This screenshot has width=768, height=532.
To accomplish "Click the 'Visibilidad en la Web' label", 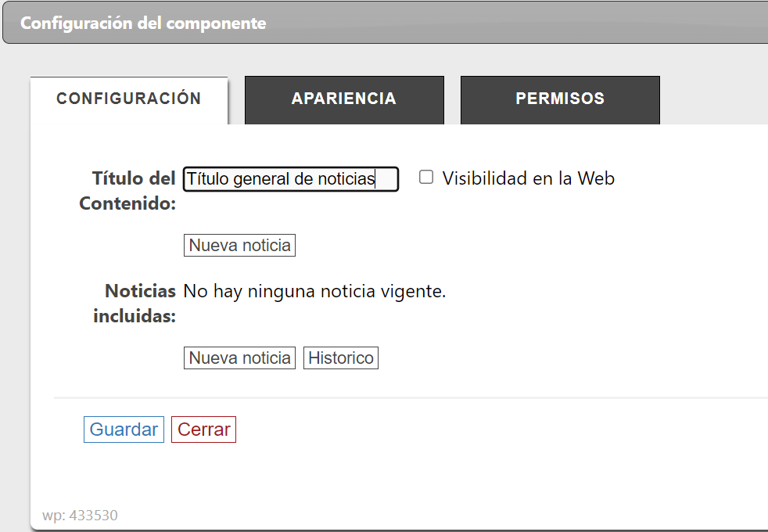I will 529,178.
